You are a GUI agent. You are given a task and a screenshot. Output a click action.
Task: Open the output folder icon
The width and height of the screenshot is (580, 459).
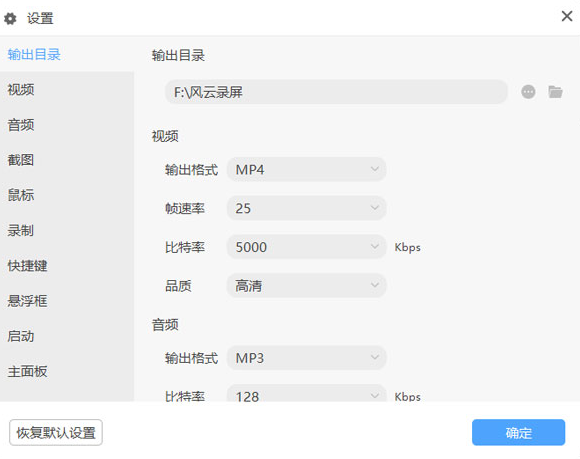[x=555, y=91]
